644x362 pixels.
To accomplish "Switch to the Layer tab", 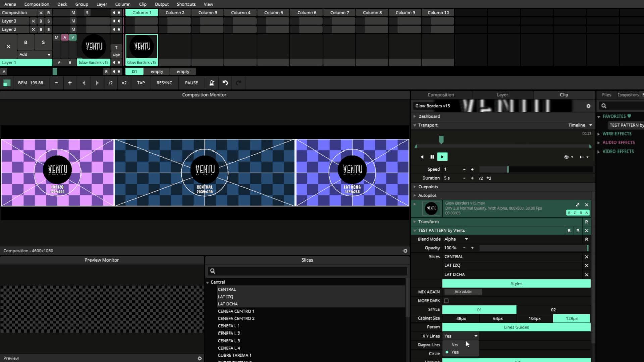I will 502,95.
